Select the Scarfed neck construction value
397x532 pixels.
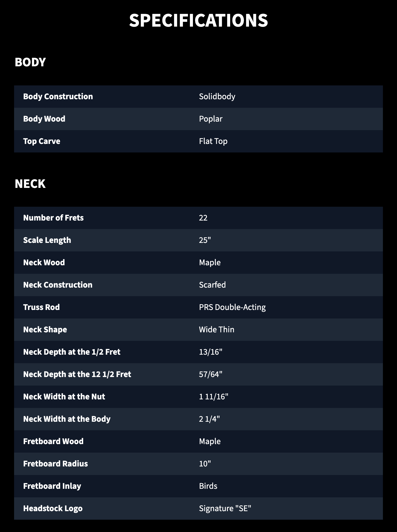point(212,285)
